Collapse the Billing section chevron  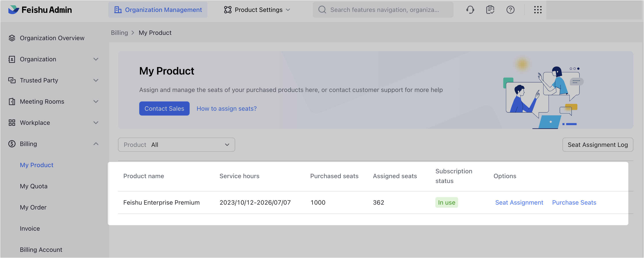(96, 144)
